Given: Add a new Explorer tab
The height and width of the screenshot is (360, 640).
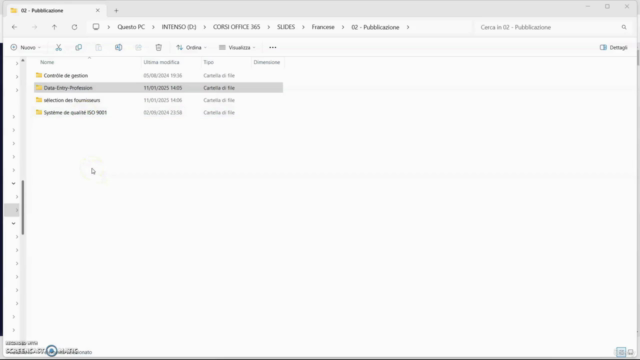Looking at the screenshot, I should [x=116, y=11].
